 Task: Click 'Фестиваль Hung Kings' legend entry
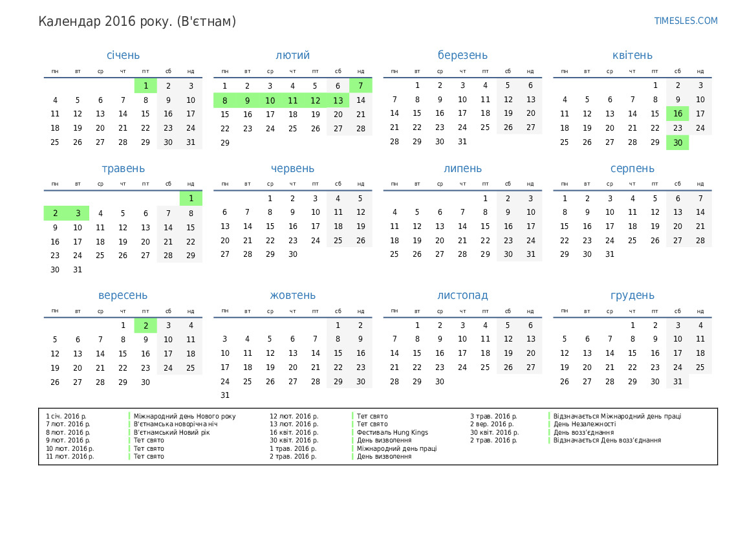click(x=393, y=432)
